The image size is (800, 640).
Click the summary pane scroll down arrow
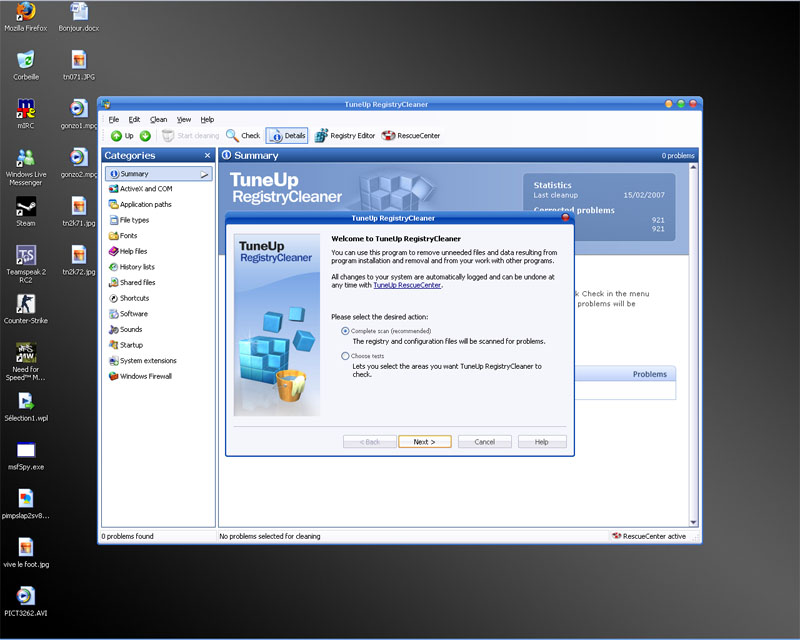click(x=693, y=522)
